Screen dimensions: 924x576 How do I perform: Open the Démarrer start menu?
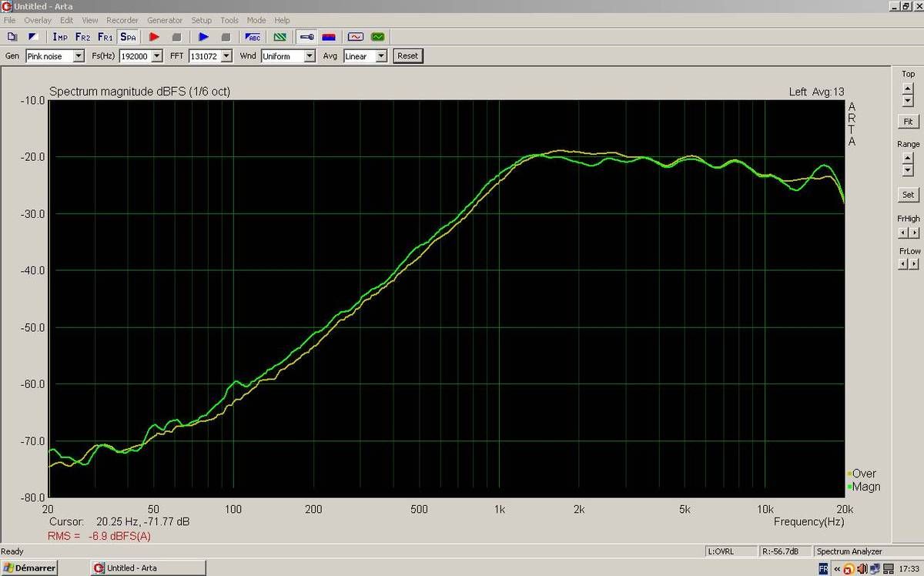pyautogui.click(x=29, y=568)
